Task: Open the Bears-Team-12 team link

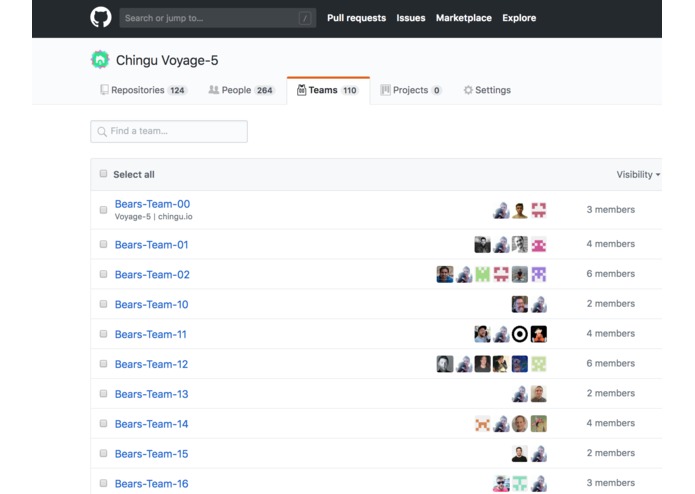Action: click(151, 364)
